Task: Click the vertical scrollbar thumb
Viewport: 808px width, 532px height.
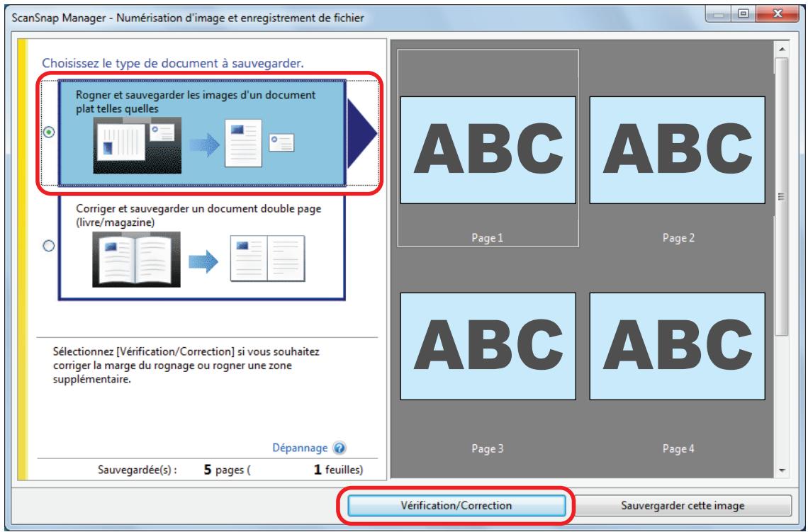Action: 782,197
